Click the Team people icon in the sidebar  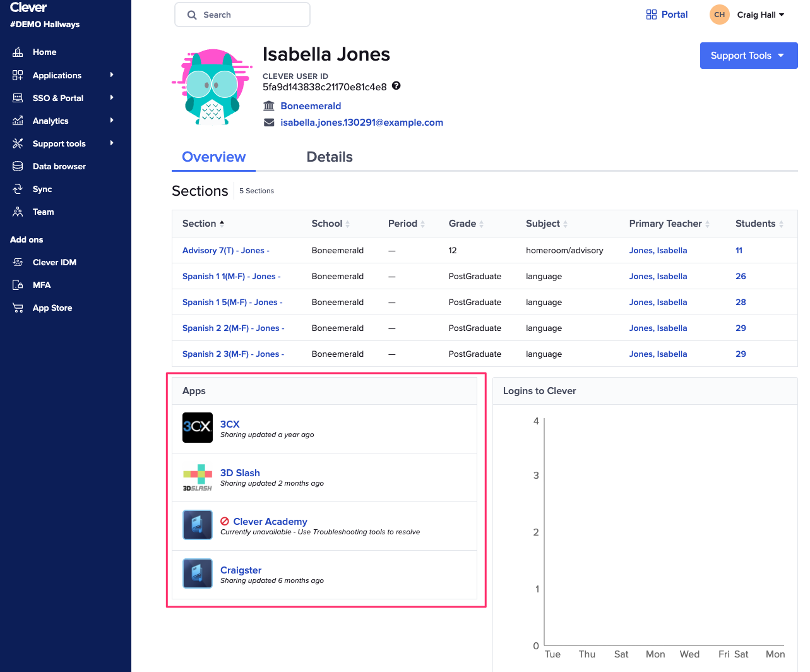[x=18, y=212]
